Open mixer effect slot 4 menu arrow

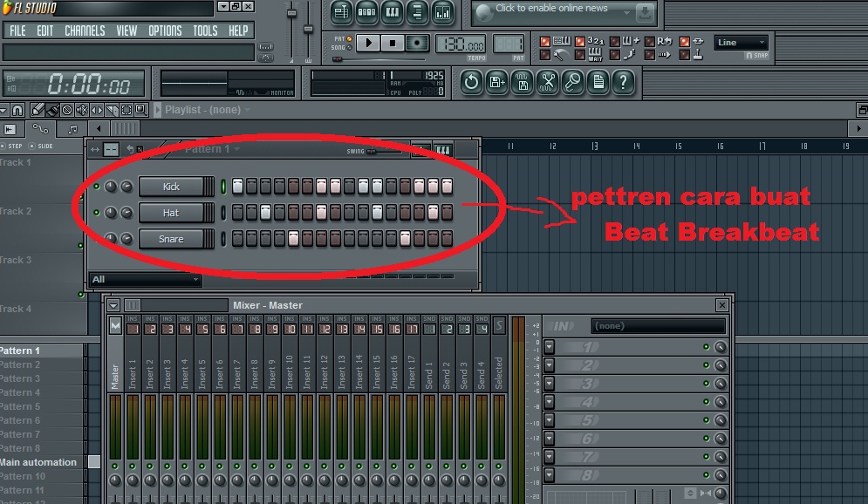pos(549,402)
